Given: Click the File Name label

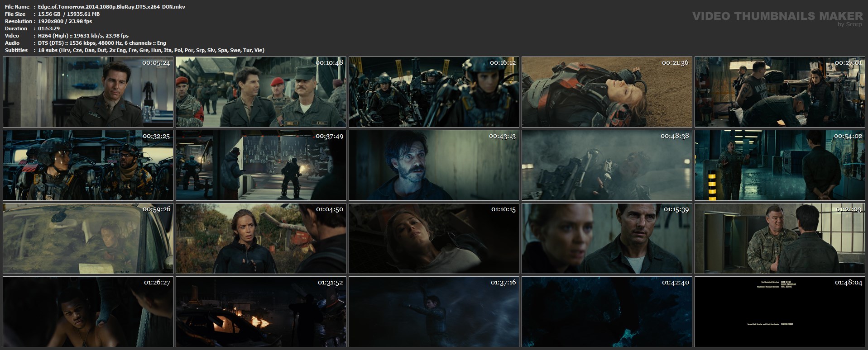Looking at the screenshot, I should coord(17,7).
